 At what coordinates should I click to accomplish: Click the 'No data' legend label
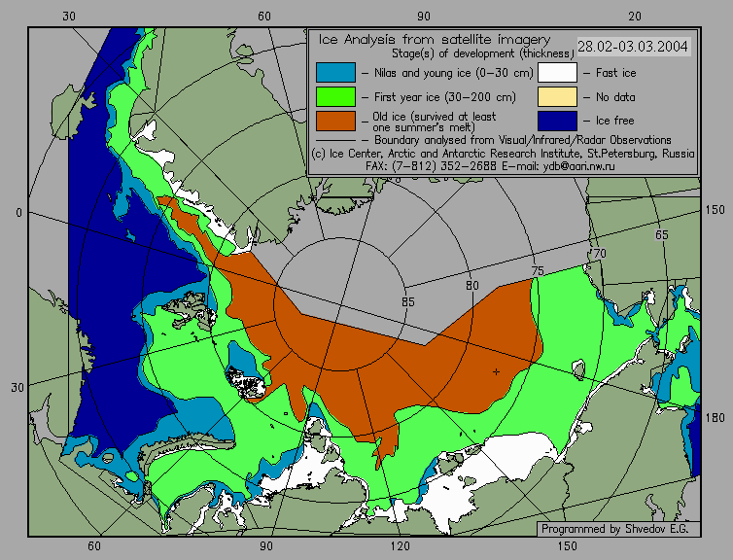click(615, 97)
